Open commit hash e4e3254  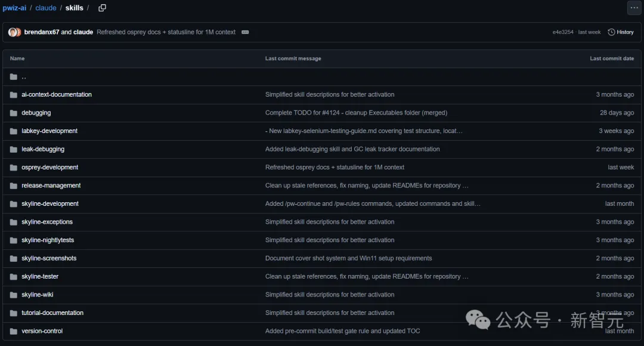(563, 32)
